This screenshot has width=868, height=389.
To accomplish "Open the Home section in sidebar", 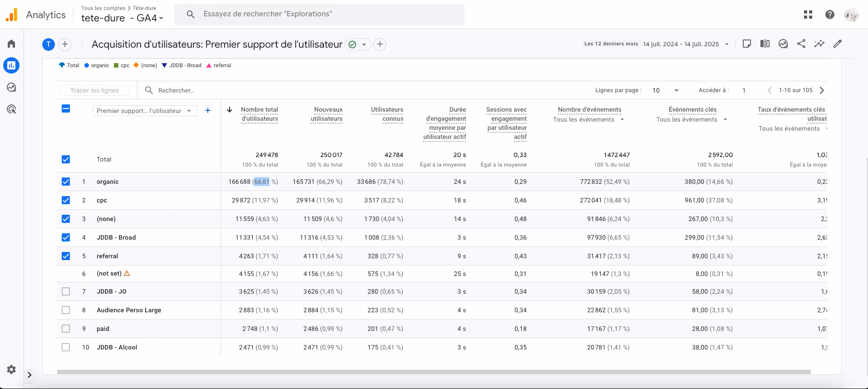I will (11, 44).
